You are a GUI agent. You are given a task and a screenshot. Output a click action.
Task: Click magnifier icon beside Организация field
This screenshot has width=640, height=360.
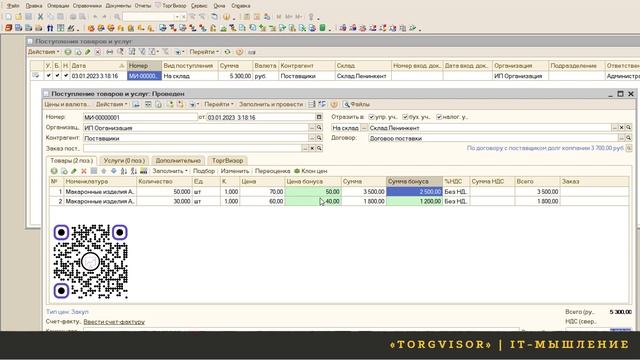pyautogui.click(x=319, y=128)
